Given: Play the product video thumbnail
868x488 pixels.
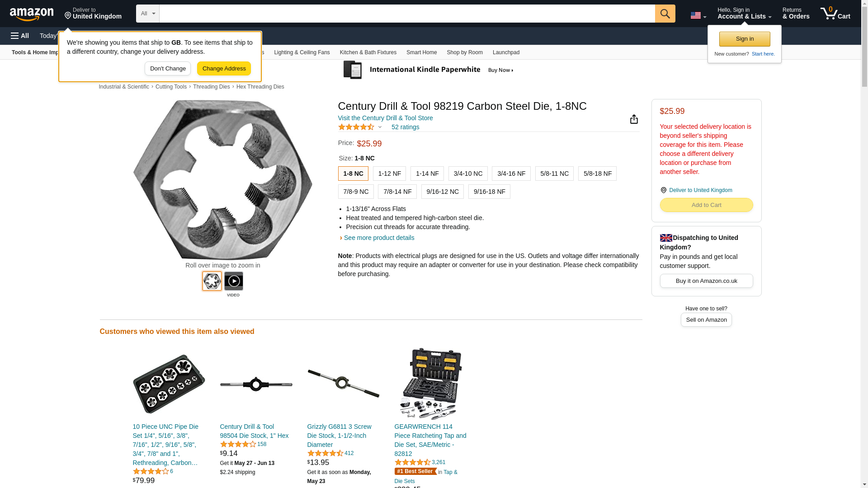Looking at the screenshot, I should (x=233, y=281).
